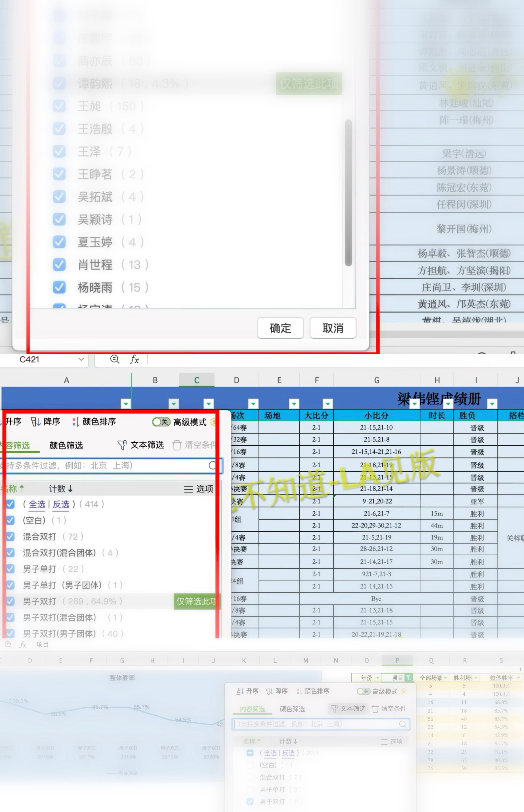Open the 选项 options menu in the 414-count filter panel
This screenshot has width=524, height=812.
tap(198, 489)
